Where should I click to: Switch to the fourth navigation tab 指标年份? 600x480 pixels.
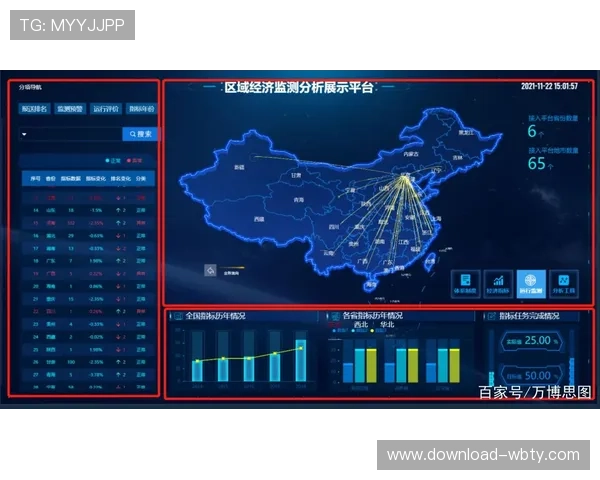click(141, 109)
